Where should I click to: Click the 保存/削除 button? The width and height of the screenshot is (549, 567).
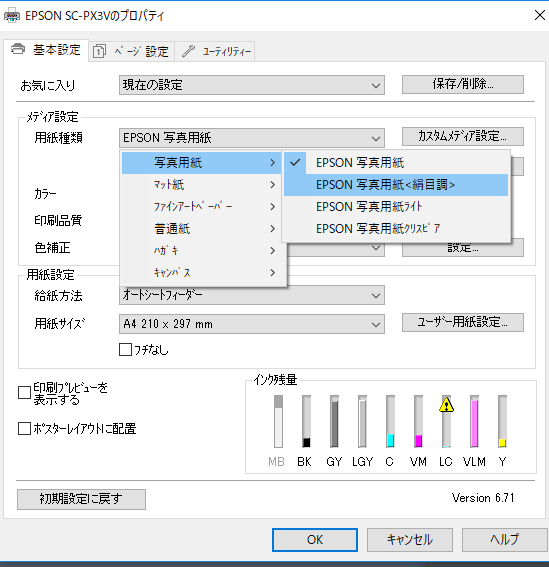(x=463, y=85)
